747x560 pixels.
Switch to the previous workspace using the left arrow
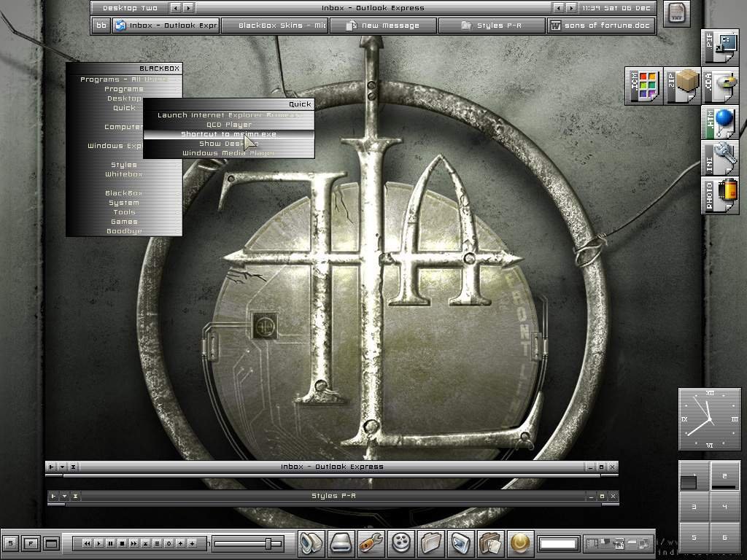pyautogui.click(x=176, y=8)
